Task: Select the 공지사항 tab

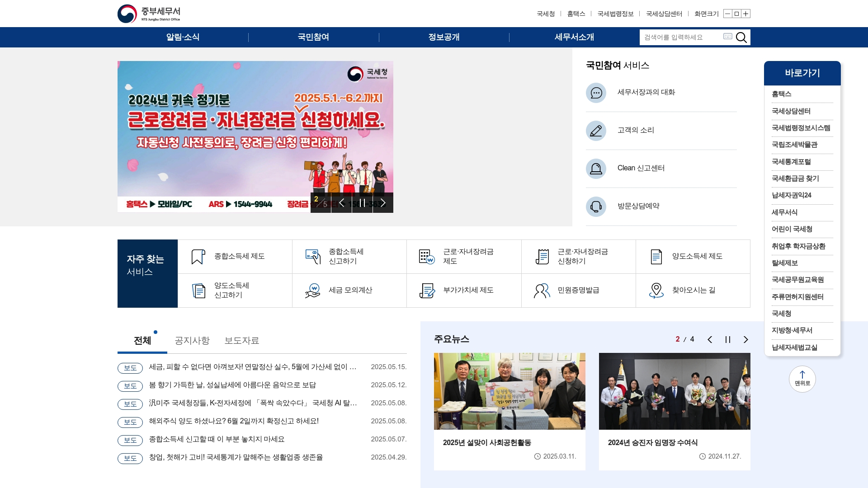Action: [192, 340]
